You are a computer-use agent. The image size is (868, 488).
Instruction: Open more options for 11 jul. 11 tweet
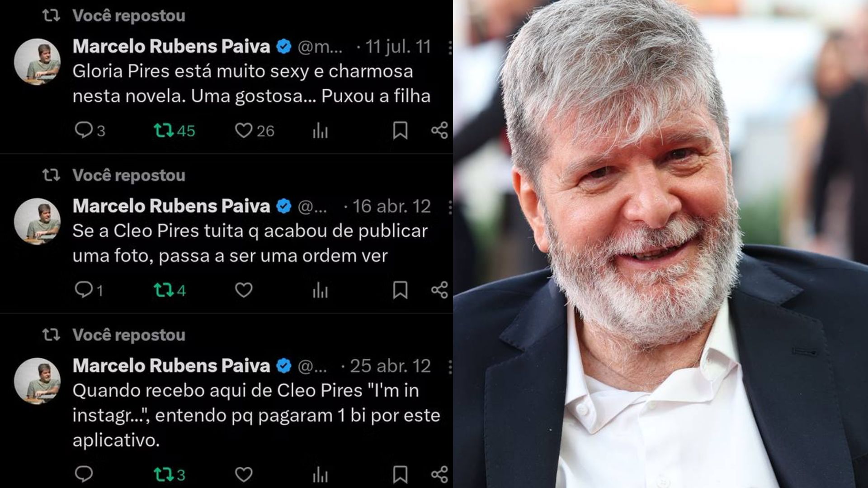pos(450,47)
